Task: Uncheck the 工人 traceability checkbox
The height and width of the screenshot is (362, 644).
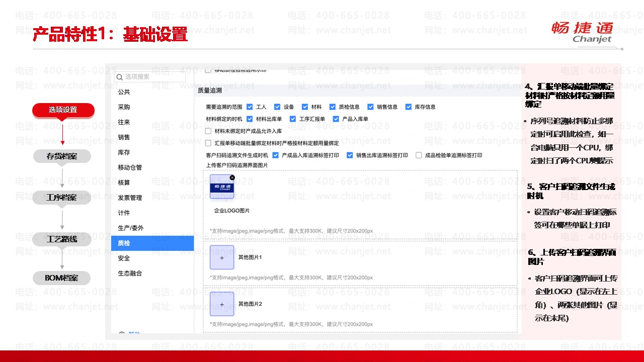Action: click(x=250, y=107)
